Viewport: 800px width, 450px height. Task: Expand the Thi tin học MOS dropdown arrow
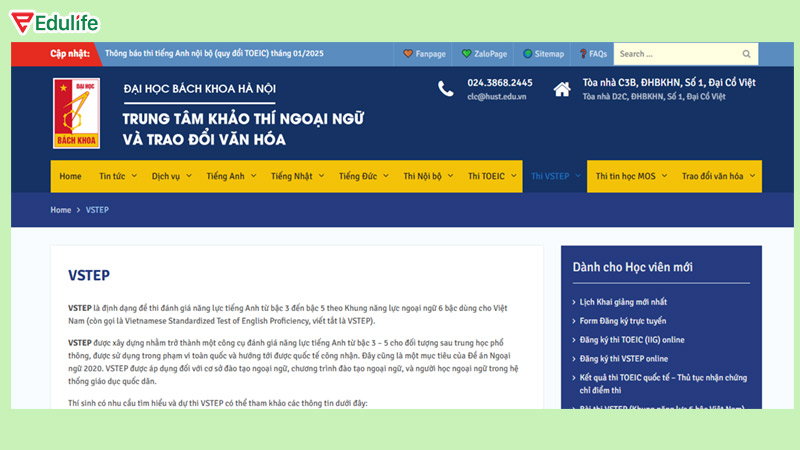coord(664,176)
